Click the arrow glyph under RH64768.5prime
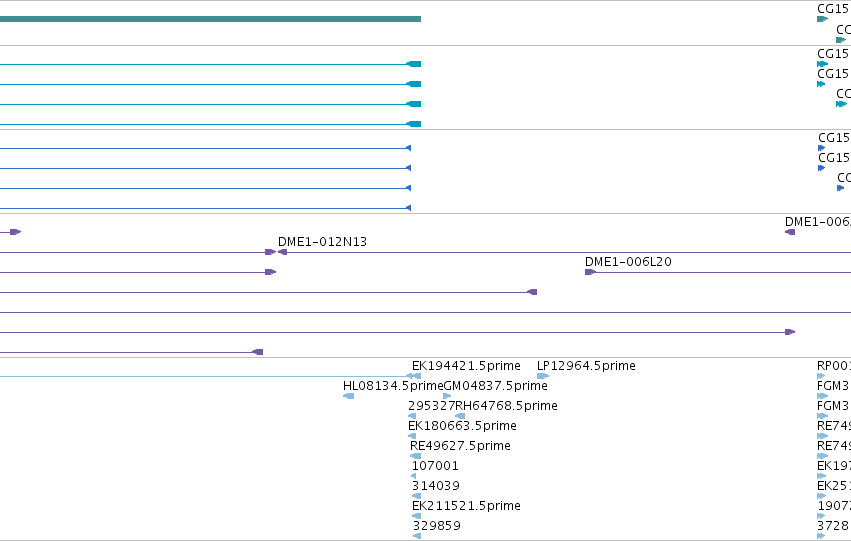Screen dimensions: 851x541 pyautogui.click(x=460, y=416)
